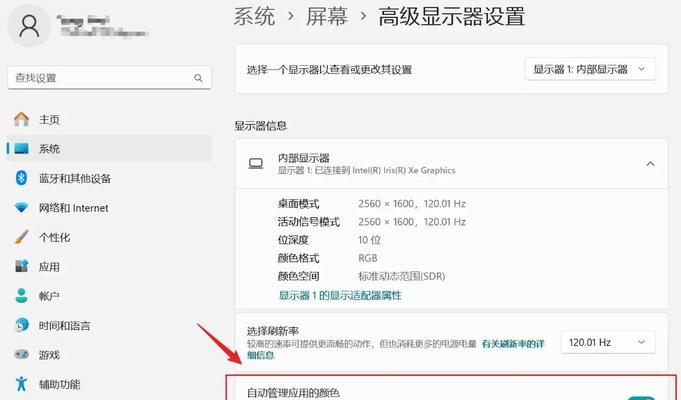
Task: Click the personalization paintbrush icon
Action: tap(21, 237)
